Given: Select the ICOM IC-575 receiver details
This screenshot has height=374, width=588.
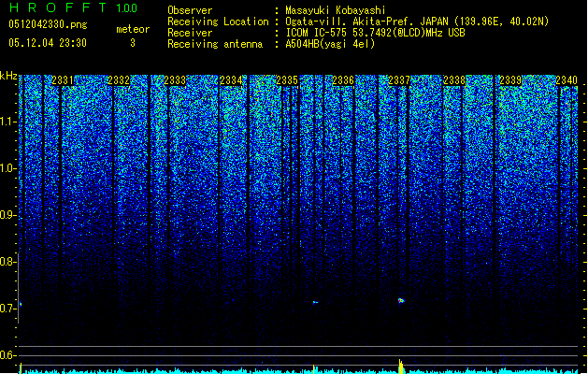Looking at the screenshot, I should click(376, 33).
